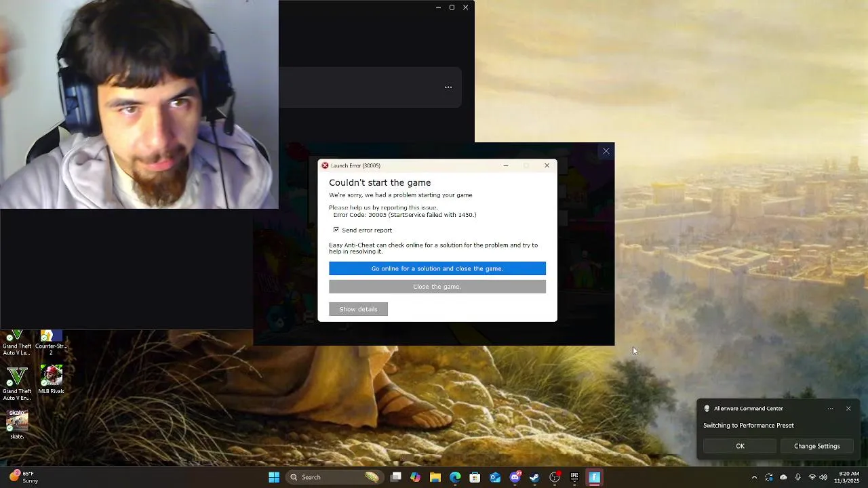Expand Show details in the error dialog
This screenshot has width=868, height=488.
(x=358, y=309)
